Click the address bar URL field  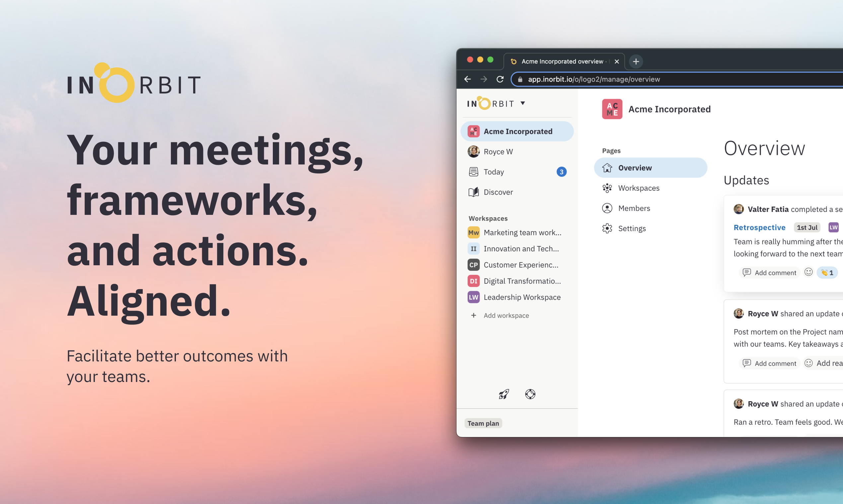coord(676,79)
